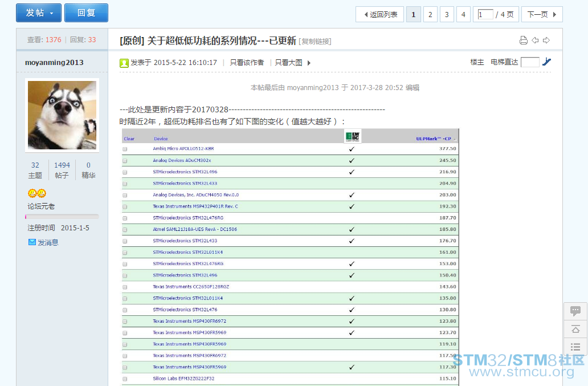588x386 pixels.
Task: Click the poster status icon before 发表于
Action: coord(124,63)
